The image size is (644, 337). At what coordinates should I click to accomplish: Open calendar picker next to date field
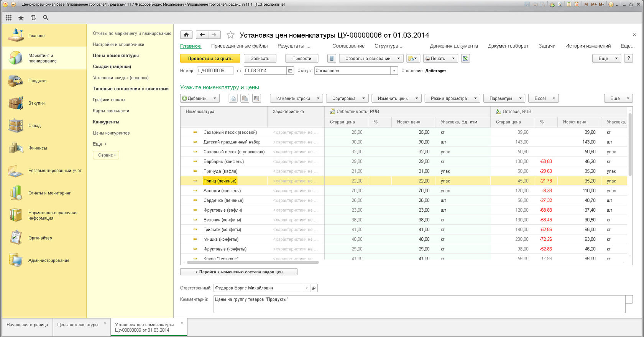tap(291, 71)
